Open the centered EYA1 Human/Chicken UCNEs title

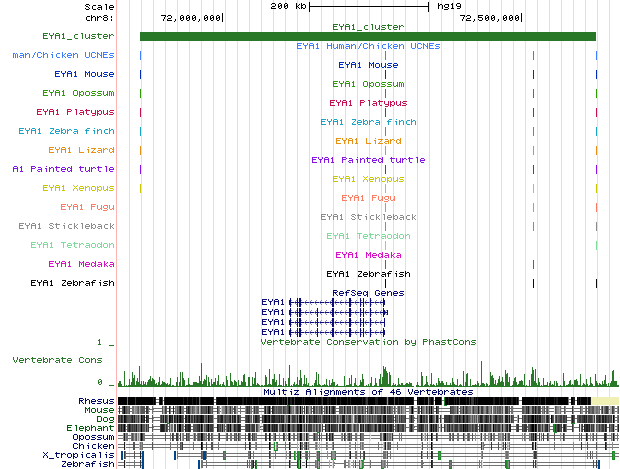pyautogui.click(x=368, y=46)
